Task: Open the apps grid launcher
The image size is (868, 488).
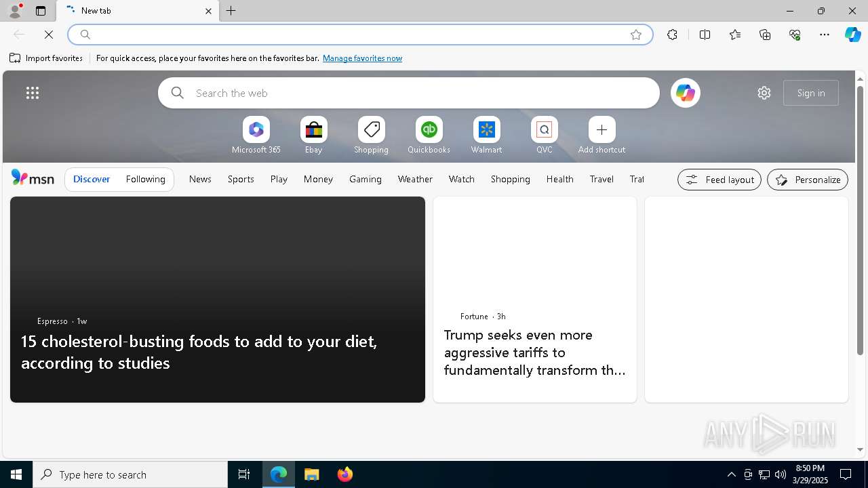Action: point(33,93)
